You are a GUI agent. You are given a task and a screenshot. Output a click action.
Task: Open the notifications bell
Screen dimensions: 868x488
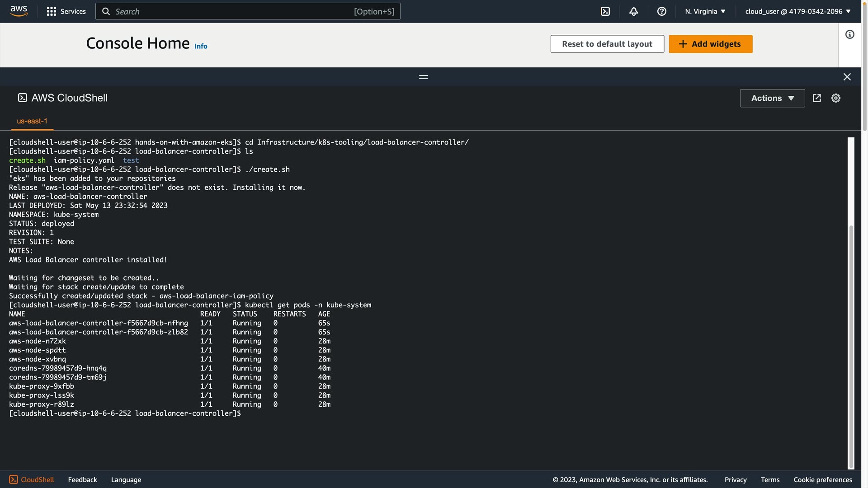pyautogui.click(x=633, y=11)
